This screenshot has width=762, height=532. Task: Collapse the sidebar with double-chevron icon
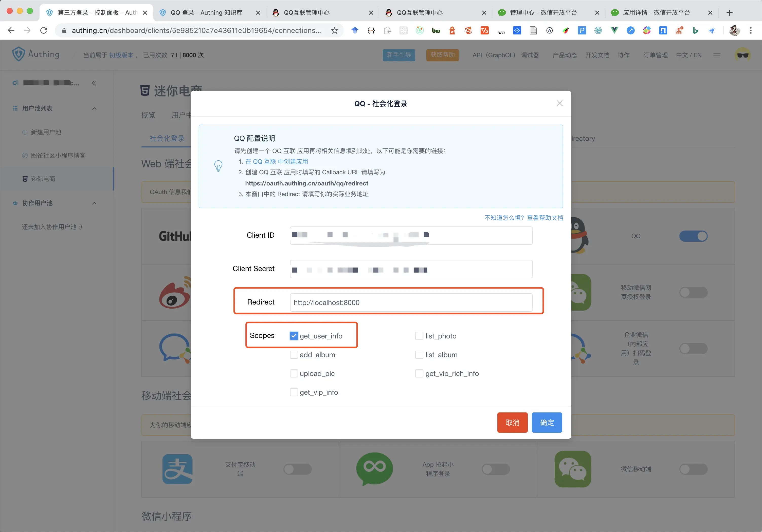[x=94, y=83]
